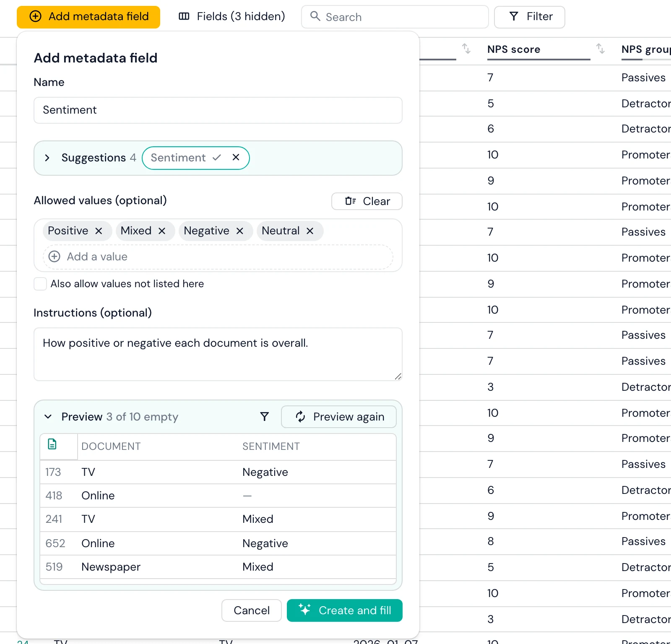Focus the Search input box
Screen dimensions: 671x644
coord(395,17)
